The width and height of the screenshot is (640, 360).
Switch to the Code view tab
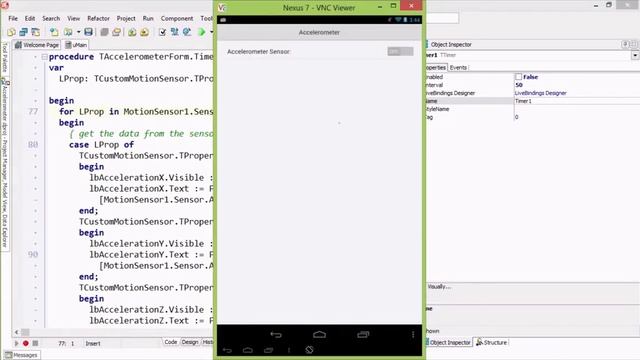171,342
